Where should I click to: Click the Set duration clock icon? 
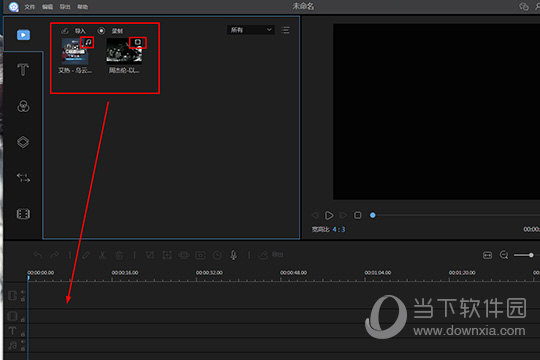point(217,255)
